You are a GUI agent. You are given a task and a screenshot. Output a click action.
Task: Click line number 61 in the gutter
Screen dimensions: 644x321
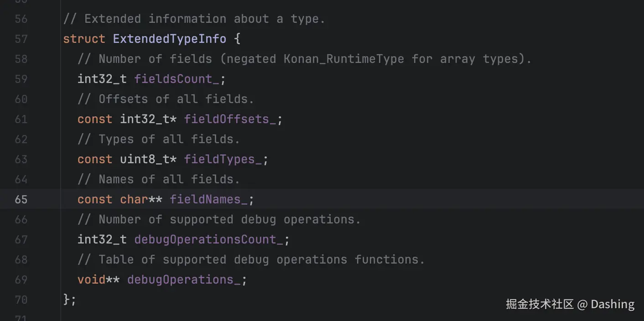tap(21, 119)
